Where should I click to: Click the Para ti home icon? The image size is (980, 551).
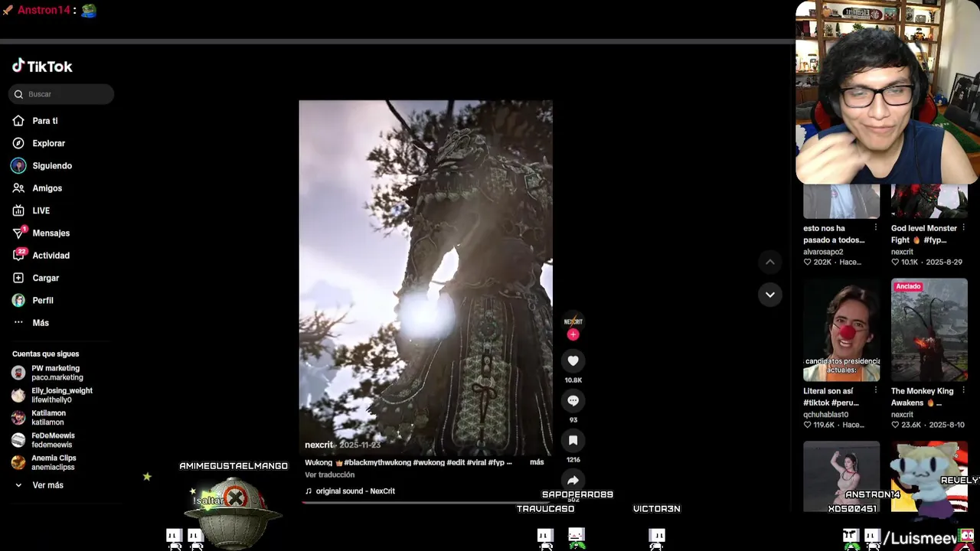pyautogui.click(x=18, y=121)
